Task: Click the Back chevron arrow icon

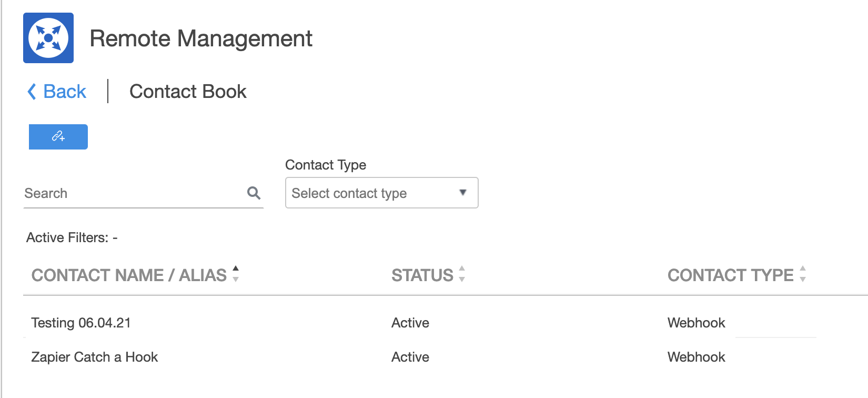Action: pos(32,92)
